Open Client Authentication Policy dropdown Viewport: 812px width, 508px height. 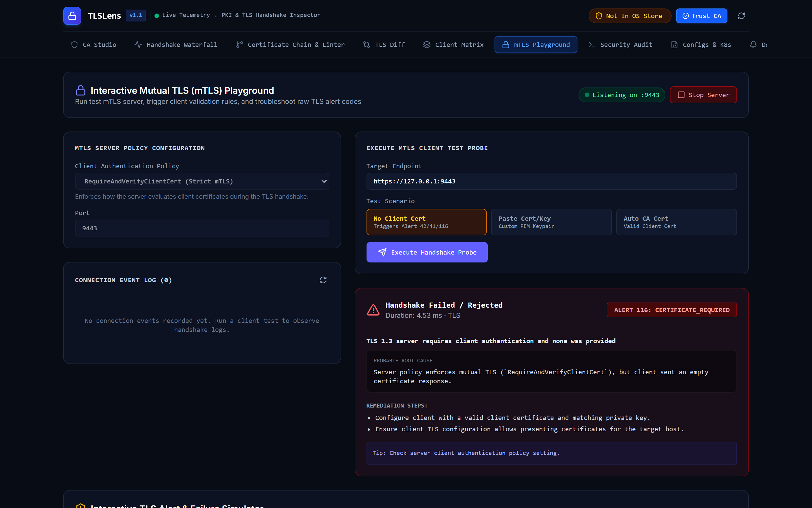pos(202,181)
